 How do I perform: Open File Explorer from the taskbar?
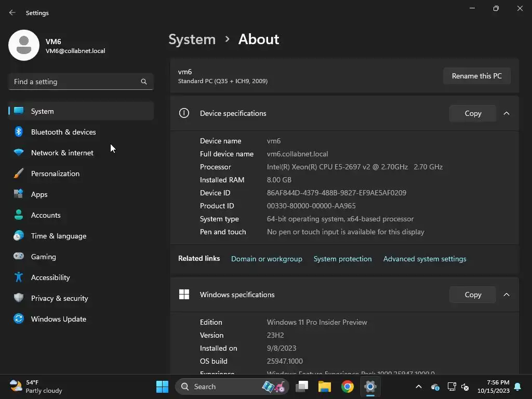pos(324,387)
